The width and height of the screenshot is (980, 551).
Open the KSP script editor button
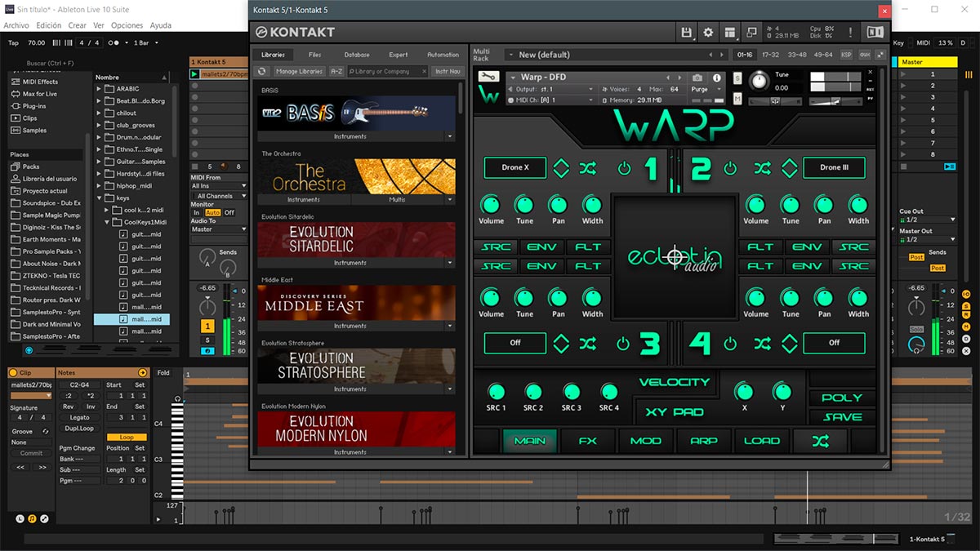845,55
